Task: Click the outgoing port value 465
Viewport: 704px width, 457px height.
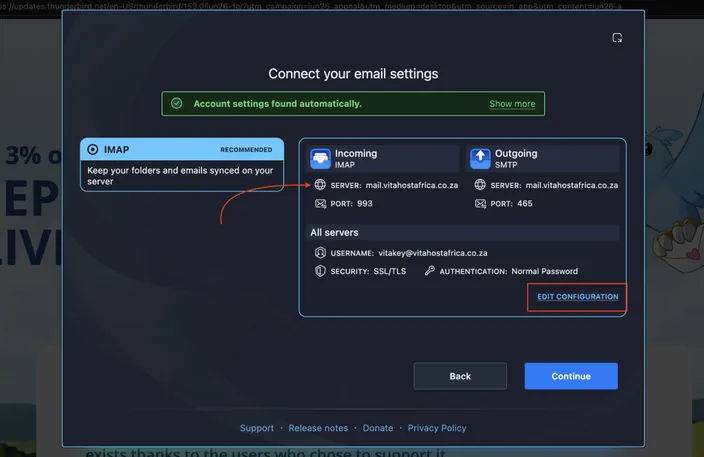Action: pyautogui.click(x=524, y=204)
